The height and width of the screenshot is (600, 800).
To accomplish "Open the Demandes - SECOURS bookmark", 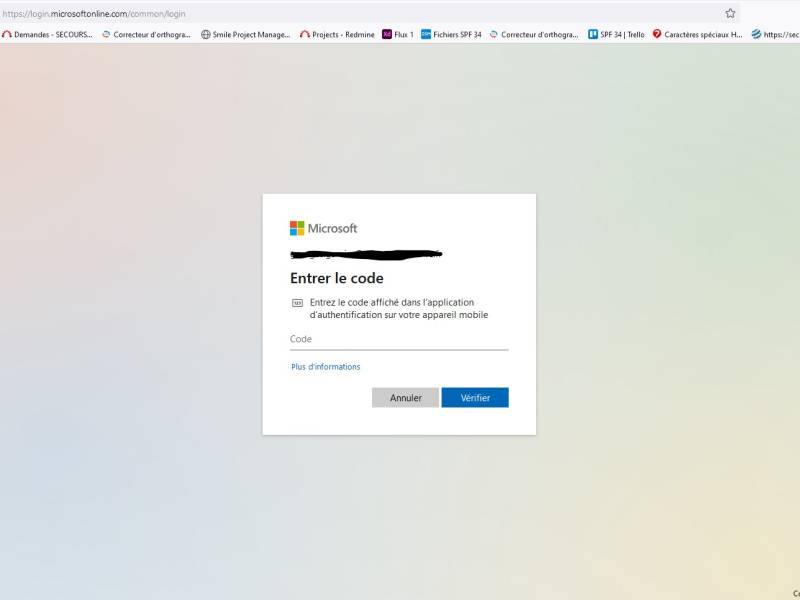I will 47,35.
